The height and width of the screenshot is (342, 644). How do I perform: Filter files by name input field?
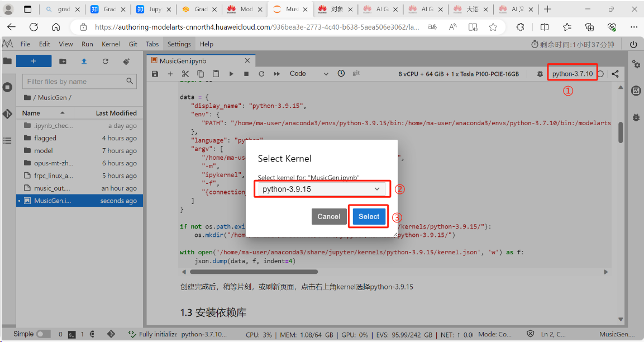80,82
